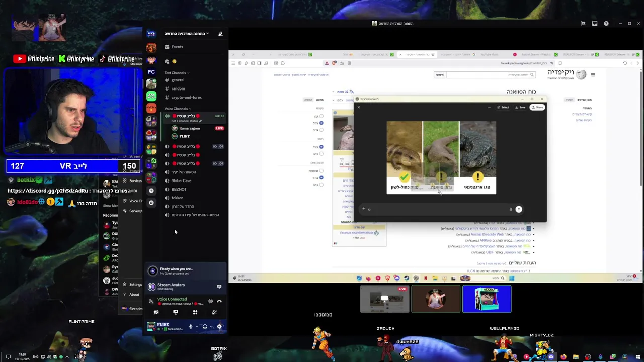Image resolution: width=644 pixels, height=362 pixels.
Task: Add a server with the plus icon
Action: pos(151,191)
